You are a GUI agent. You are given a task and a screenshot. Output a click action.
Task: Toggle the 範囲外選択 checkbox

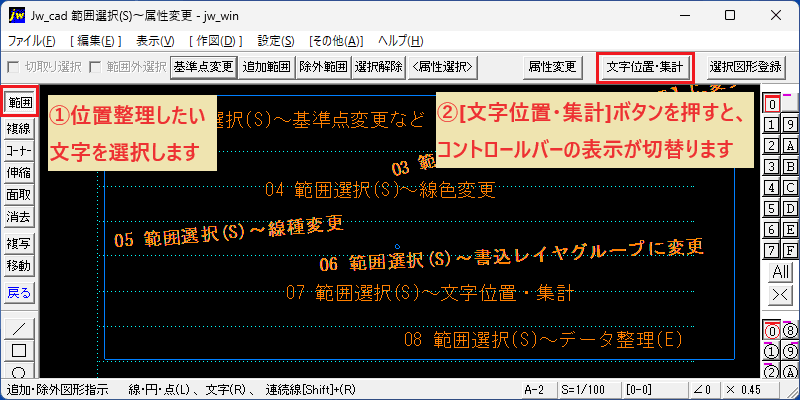pos(94,67)
